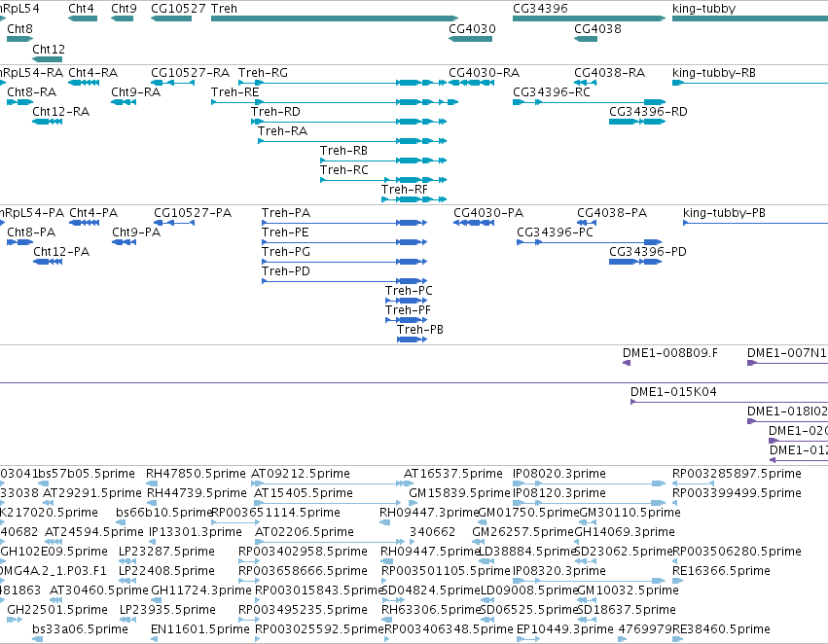Select the Treh-RF transcript label
The width and height of the screenshot is (828, 644).
coord(405,189)
